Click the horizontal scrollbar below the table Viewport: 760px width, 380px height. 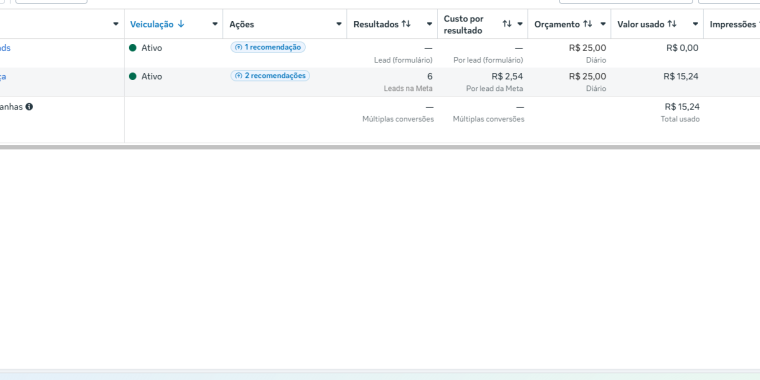click(x=380, y=146)
